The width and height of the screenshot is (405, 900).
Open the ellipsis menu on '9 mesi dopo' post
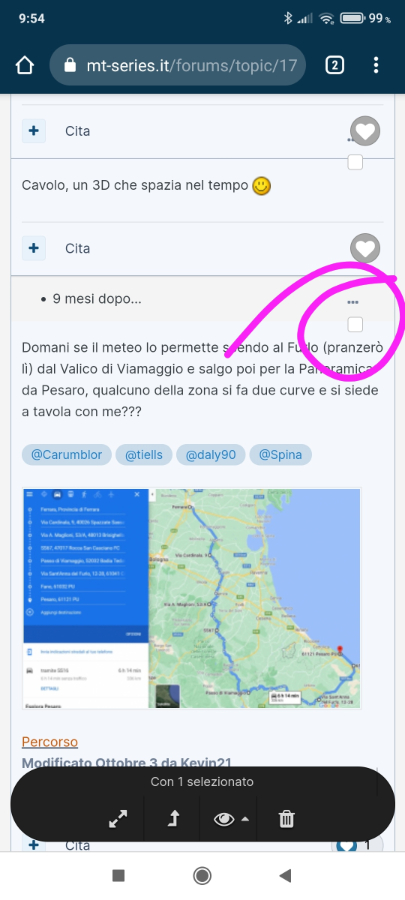353,302
